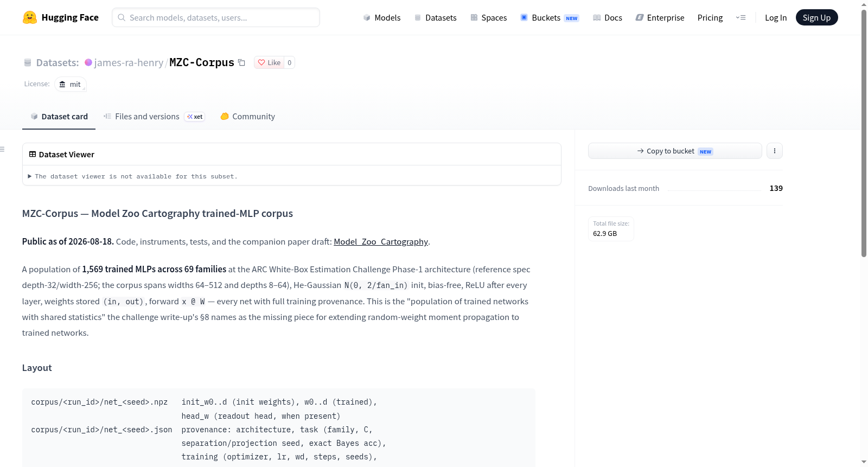Focus the search models, datasets, users field

(x=216, y=17)
